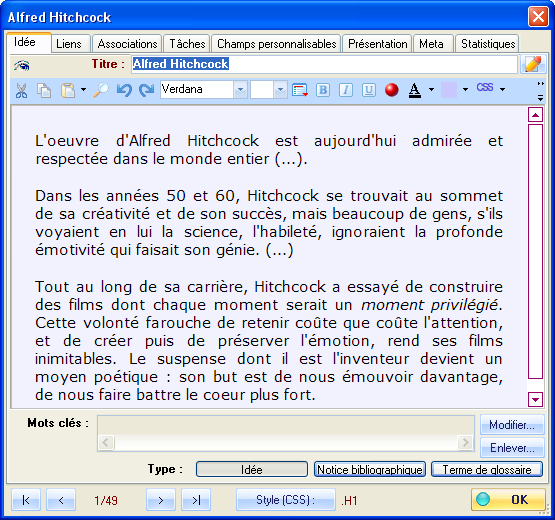The width and height of the screenshot is (555, 520).
Task: Click the magnifying glass Find icon
Action: [101, 91]
